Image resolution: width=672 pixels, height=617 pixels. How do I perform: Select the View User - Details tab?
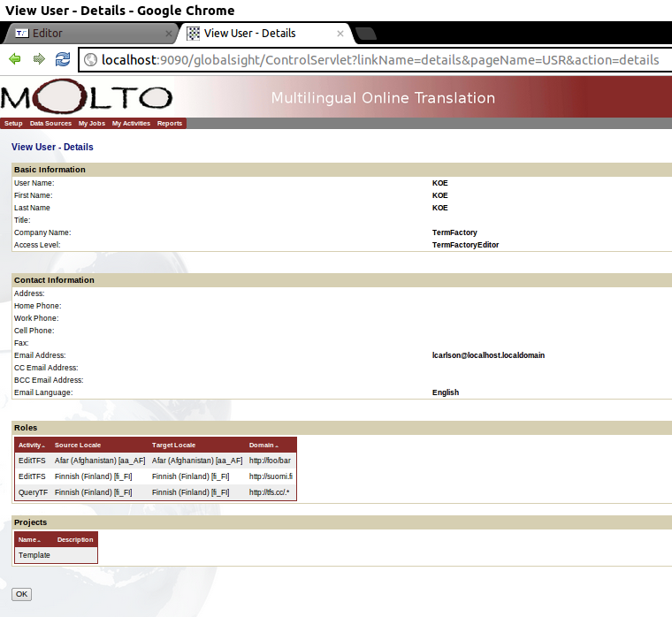[x=266, y=34]
